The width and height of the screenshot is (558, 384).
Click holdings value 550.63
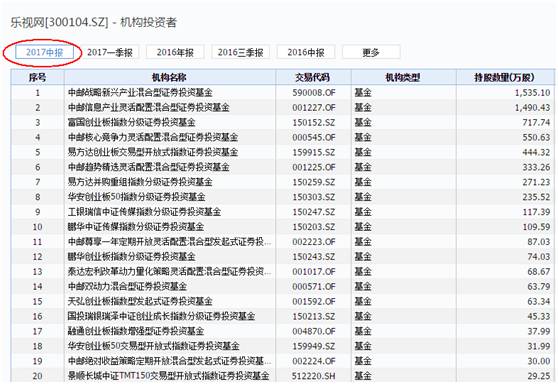click(536, 137)
